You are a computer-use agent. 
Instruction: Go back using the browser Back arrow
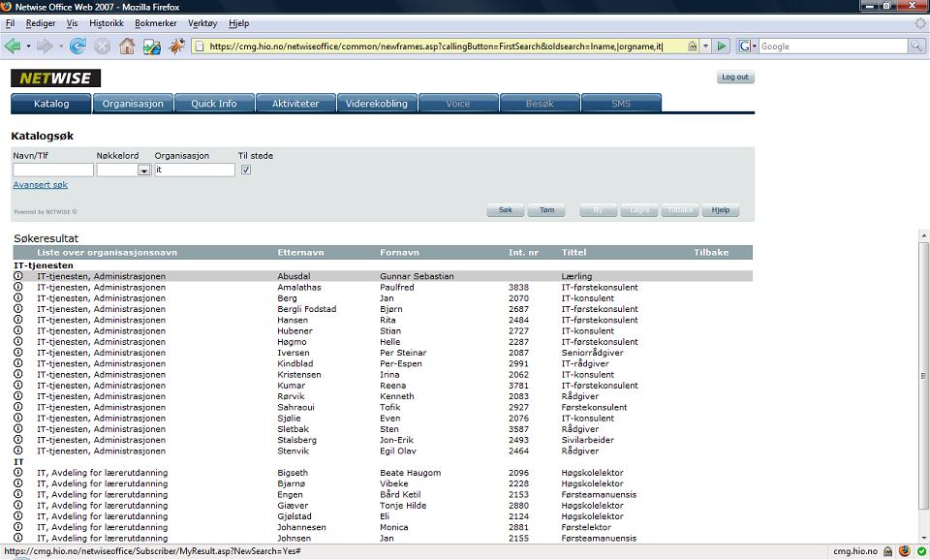point(13,46)
